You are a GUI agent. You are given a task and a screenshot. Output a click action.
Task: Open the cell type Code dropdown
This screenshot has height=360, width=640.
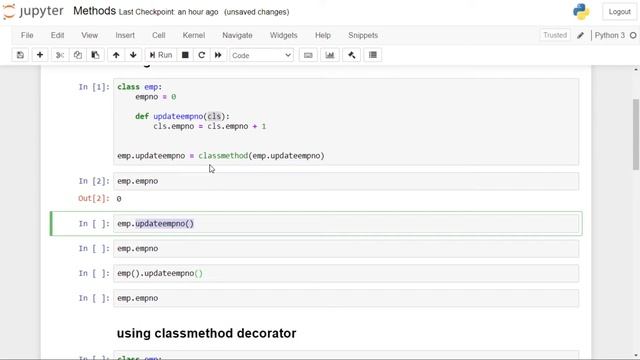pyautogui.click(x=261, y=55)
